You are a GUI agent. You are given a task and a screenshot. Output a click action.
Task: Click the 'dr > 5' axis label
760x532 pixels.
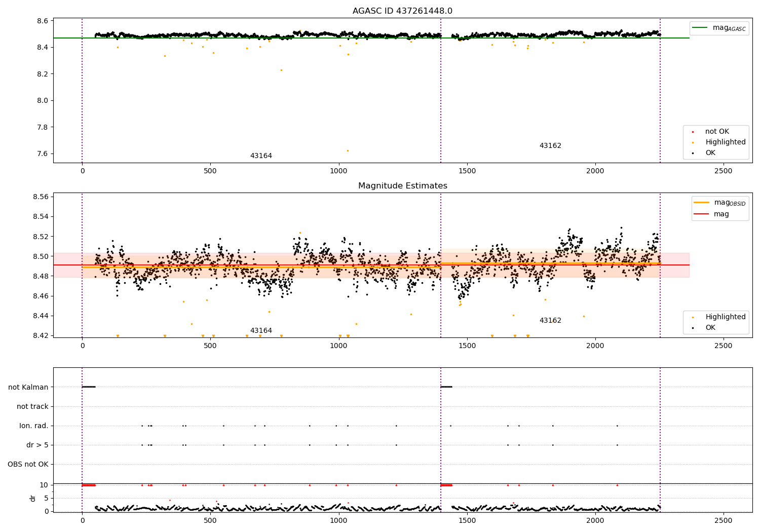(37, 445)
